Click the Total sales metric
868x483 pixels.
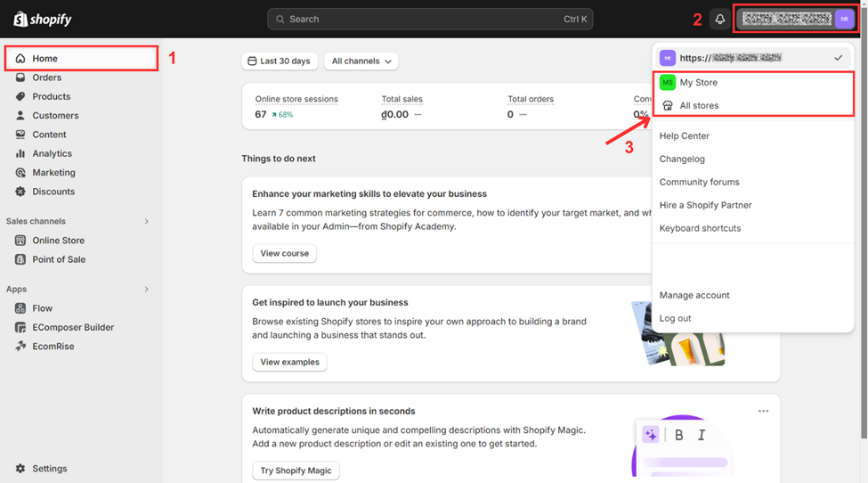point(402,106)
